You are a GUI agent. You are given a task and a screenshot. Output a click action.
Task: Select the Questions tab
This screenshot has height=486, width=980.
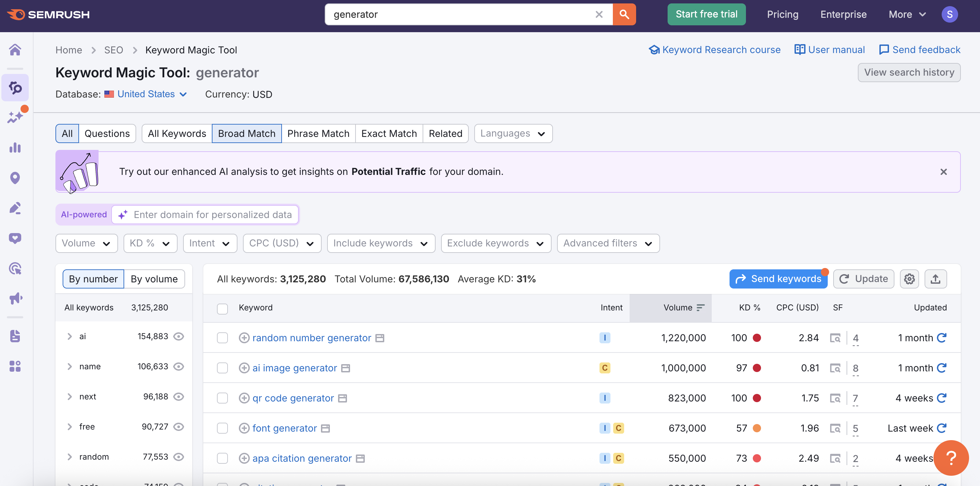point(107,133)
